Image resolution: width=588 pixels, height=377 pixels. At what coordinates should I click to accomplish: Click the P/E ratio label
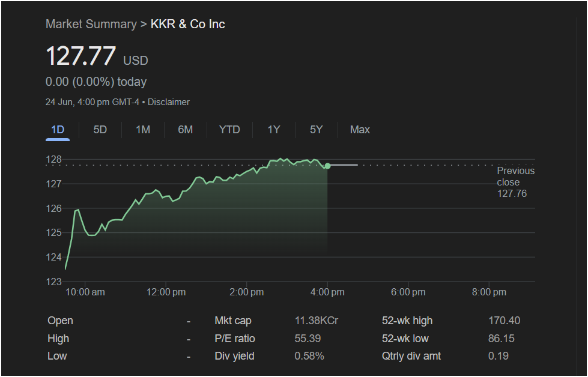[235, 339]
